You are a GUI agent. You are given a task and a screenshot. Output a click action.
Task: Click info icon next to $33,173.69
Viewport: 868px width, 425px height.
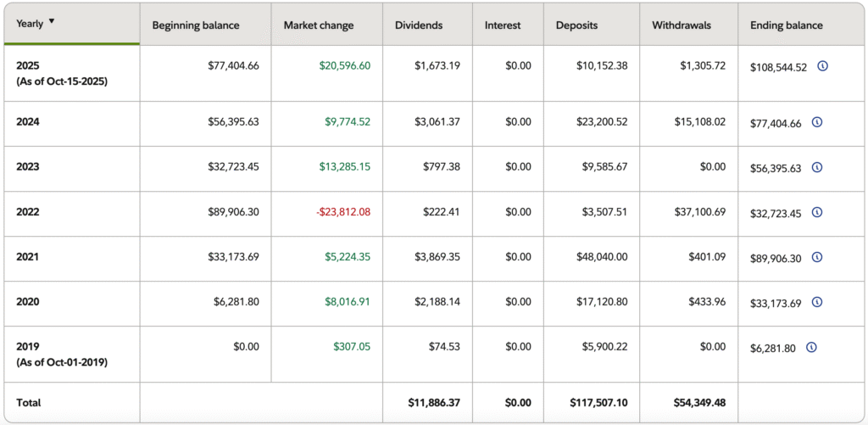pos(817,302)
